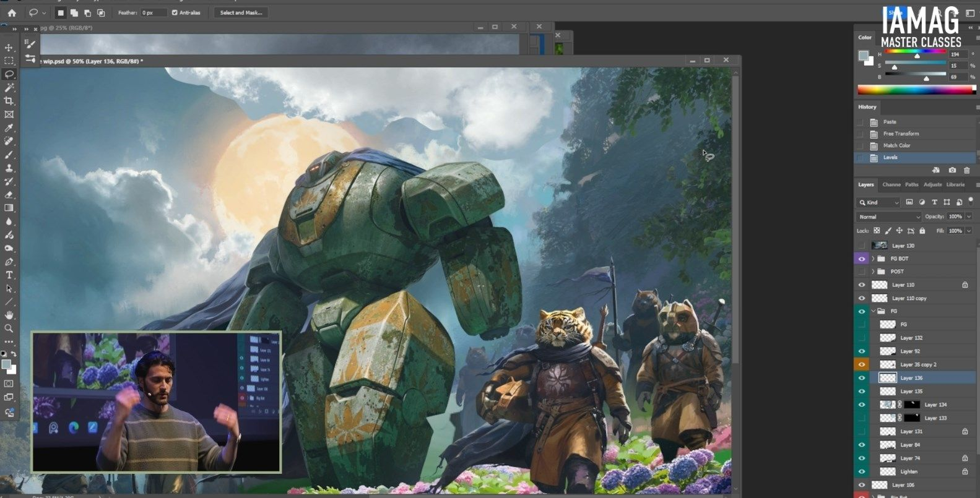The height and width of the screenshot is (498, 980).
Task: Switch to the Paths tab
Action: point(911,184)
